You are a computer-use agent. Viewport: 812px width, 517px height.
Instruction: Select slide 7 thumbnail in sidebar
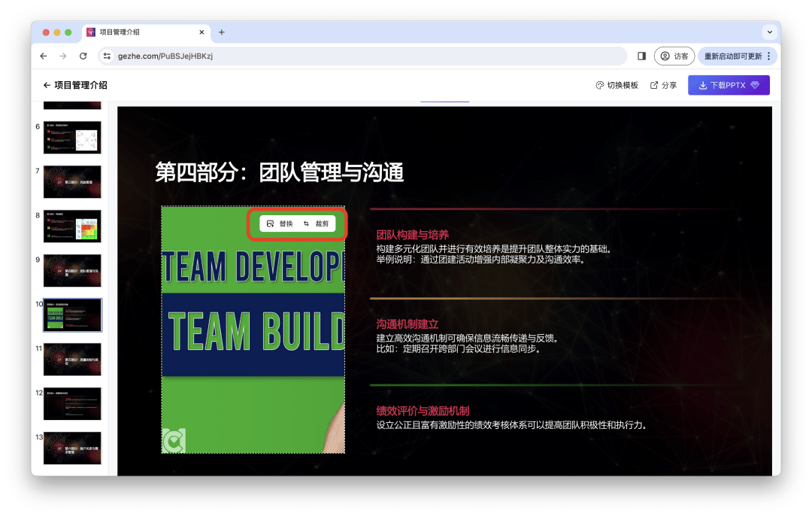pyautogui.click(x=71, y=181)
